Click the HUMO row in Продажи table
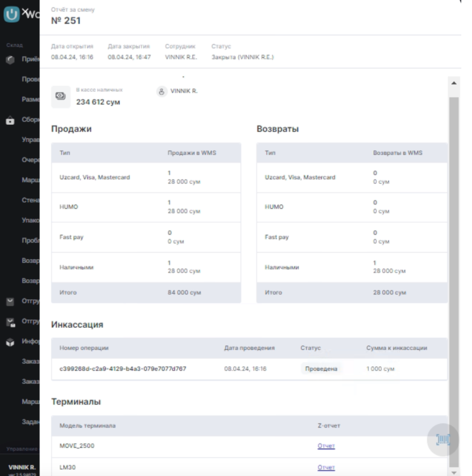 (146, 207)
